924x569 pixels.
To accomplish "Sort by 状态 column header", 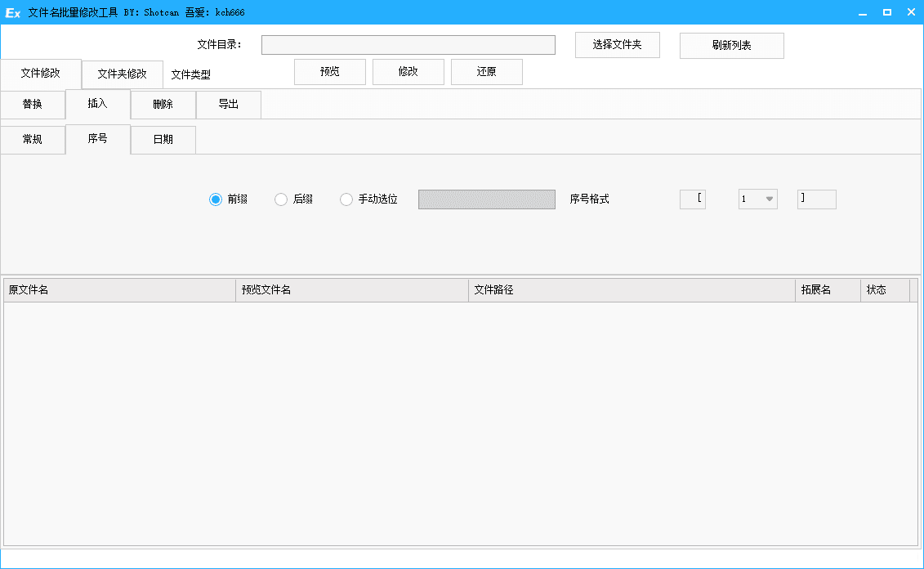I will 885,290.
